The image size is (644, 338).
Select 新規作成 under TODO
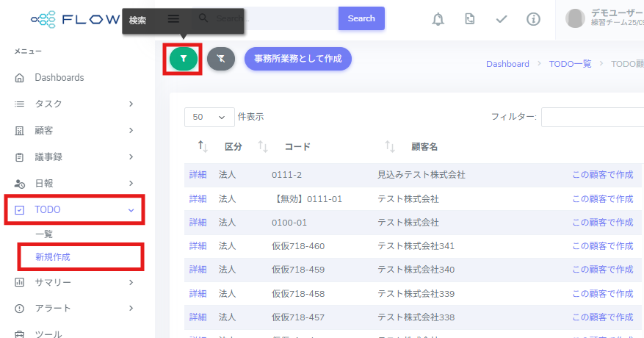[x=53, y=256]
